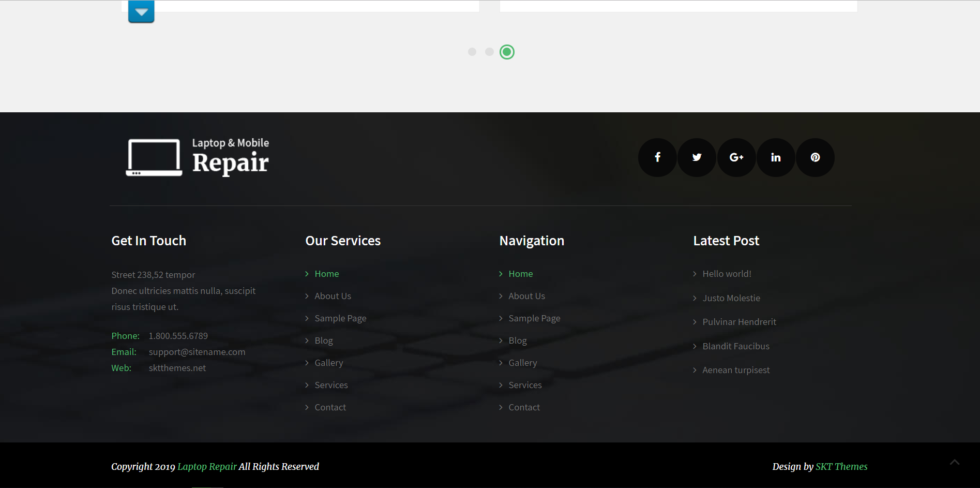Select the active green slider dot

coord(507,52)
